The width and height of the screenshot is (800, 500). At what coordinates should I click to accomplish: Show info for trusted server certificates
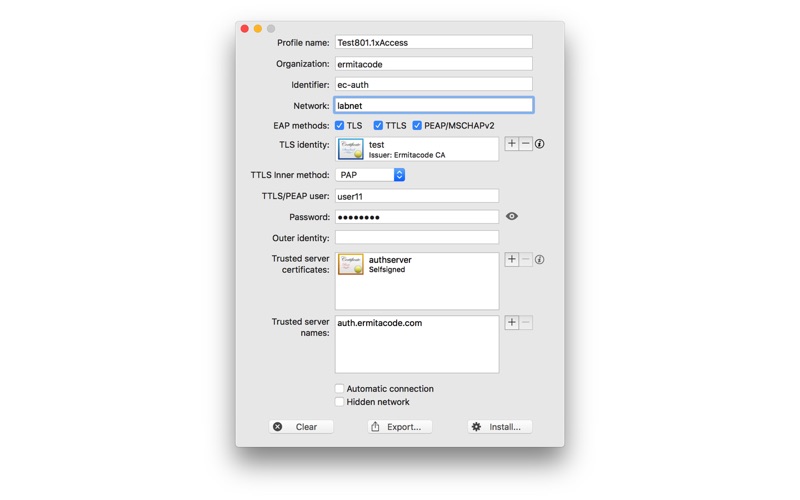coord(539,259)
